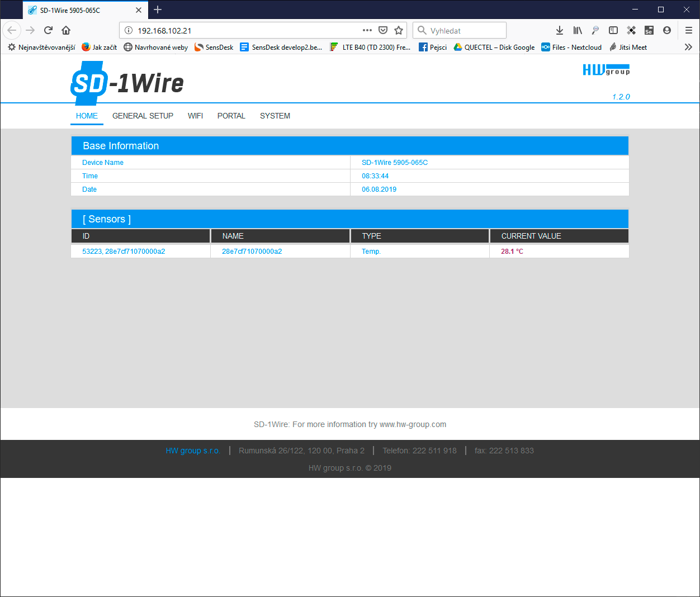This screenshot has height=597, width=700.
Task: Click the Vyhledat search field
Action: coord(460,30)
